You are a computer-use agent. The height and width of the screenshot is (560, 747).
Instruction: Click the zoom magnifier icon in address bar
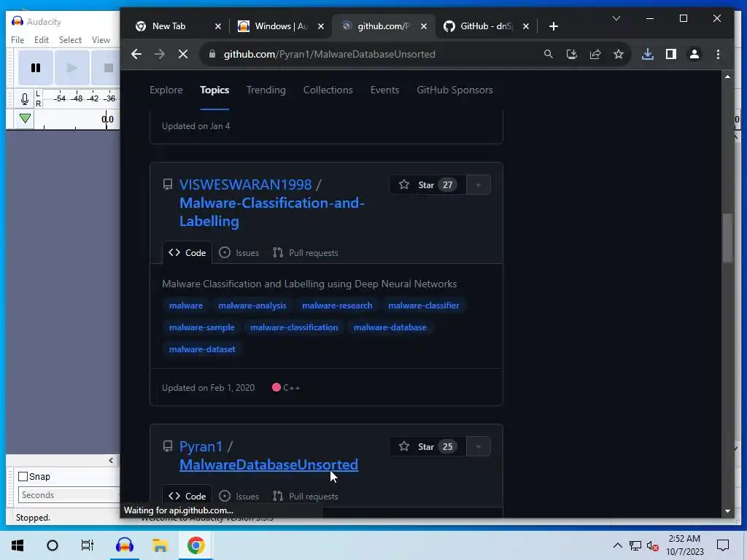click(x=549, y=54)
